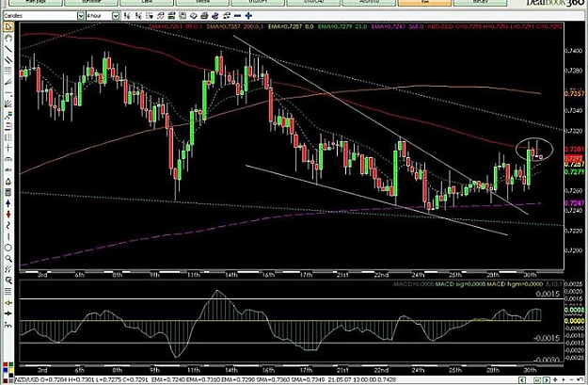Image resolution: width=588 pixels, height=385 pixels.
Task: Select the circle ellipse drawing tool
Action: coord(8,248)
